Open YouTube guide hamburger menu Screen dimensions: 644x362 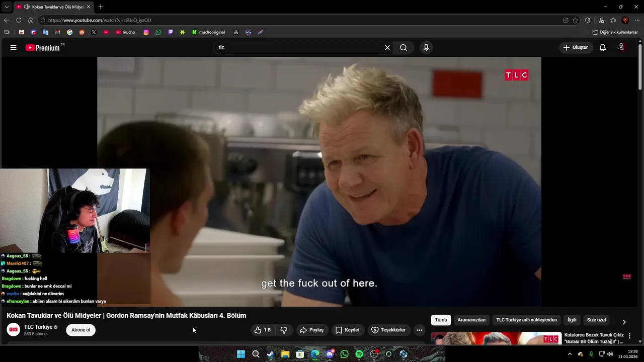click(x=14, y=47)
